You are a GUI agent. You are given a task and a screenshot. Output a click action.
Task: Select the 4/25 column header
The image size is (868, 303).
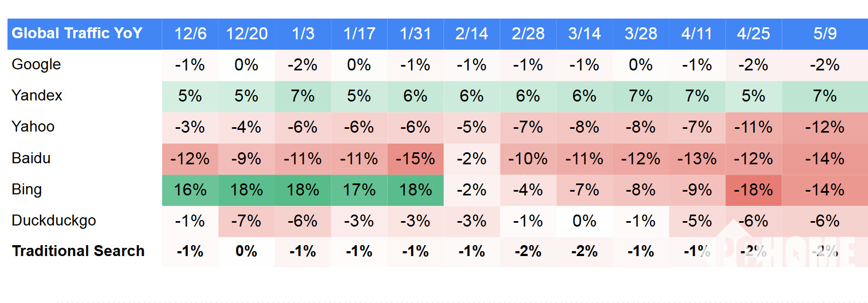[x=753, y=34]
